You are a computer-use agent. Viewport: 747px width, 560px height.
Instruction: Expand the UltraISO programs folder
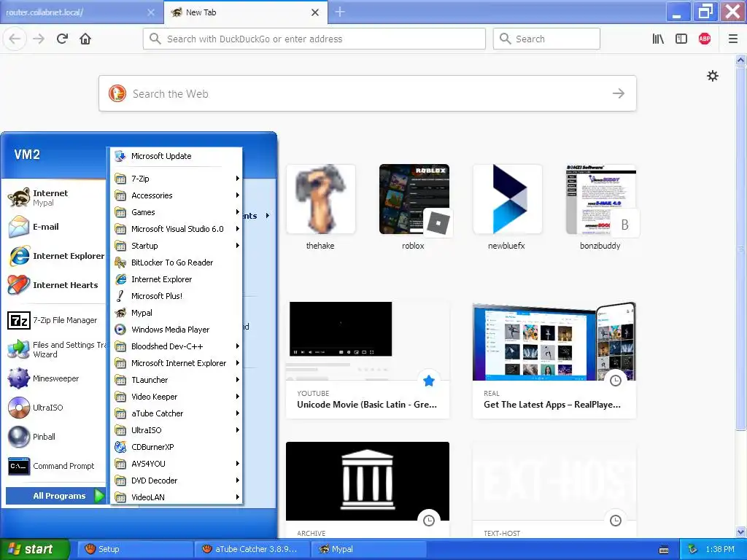tap(177, 430)
